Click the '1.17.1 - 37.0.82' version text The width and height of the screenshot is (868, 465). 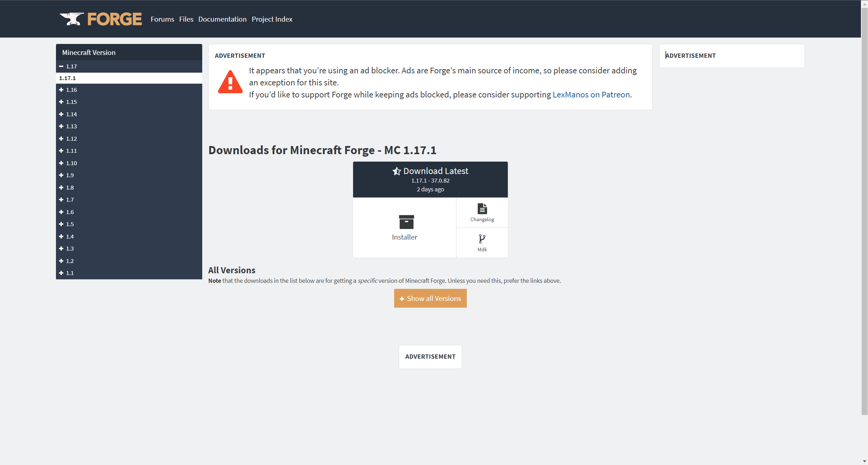430,180
